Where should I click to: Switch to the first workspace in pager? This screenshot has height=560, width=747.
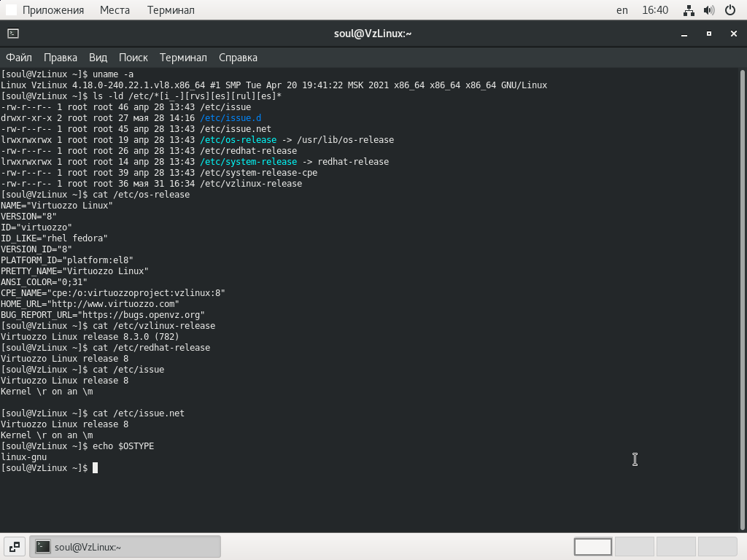tap(593, 547)
